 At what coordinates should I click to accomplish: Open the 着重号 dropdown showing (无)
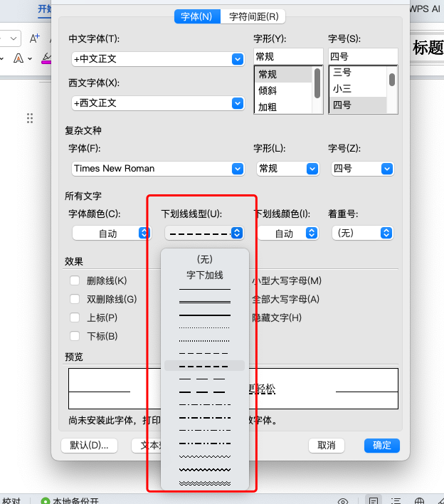coord(362,233)
